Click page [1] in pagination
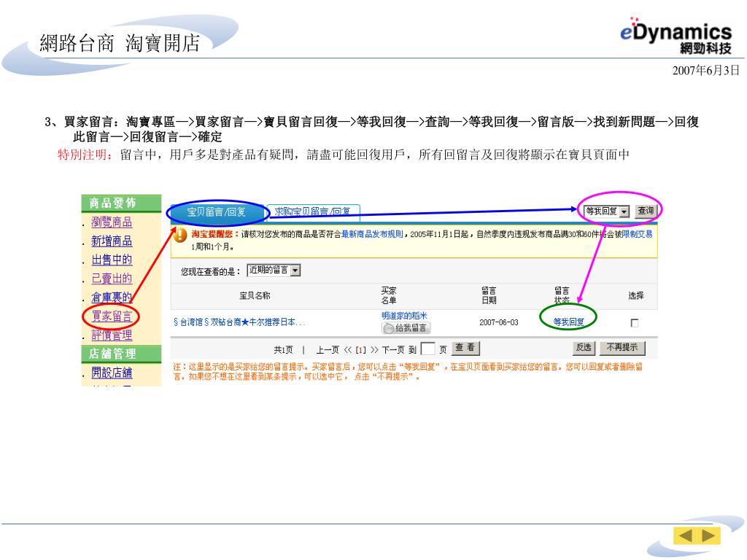Image resolution: width=747 pixels, height=560 pixels. click(x=361, y=350)
